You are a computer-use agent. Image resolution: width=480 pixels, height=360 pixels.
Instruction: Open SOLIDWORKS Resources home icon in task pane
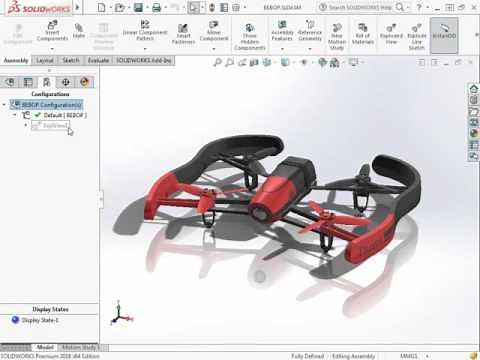tap(474, 89)
